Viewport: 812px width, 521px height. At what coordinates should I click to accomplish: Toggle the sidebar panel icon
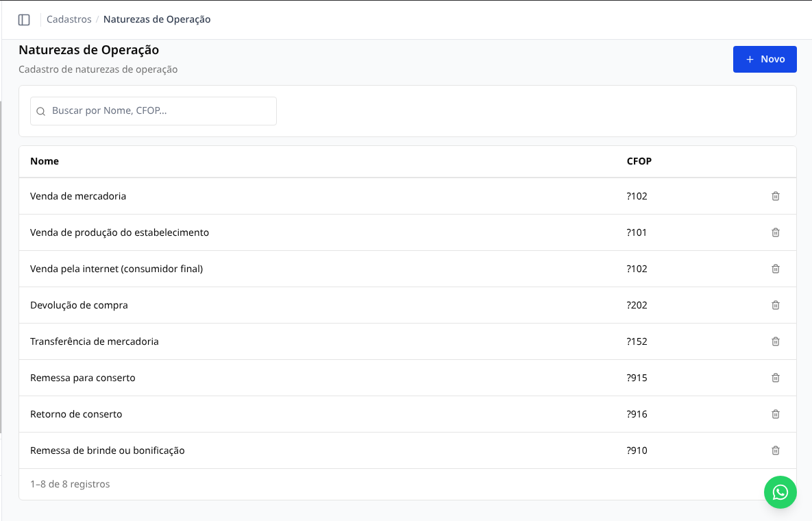(x=24, y=20)
